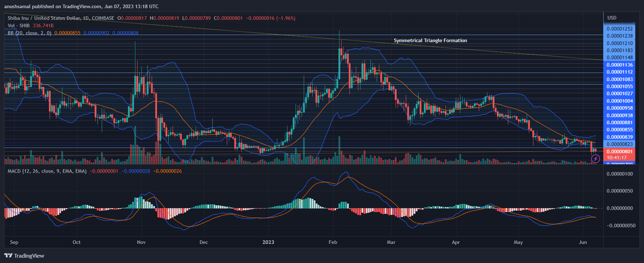Select the BB (20, close, 2, 0) indicator legend
Viewport: 644px width, 263px height.
[29, 33]
